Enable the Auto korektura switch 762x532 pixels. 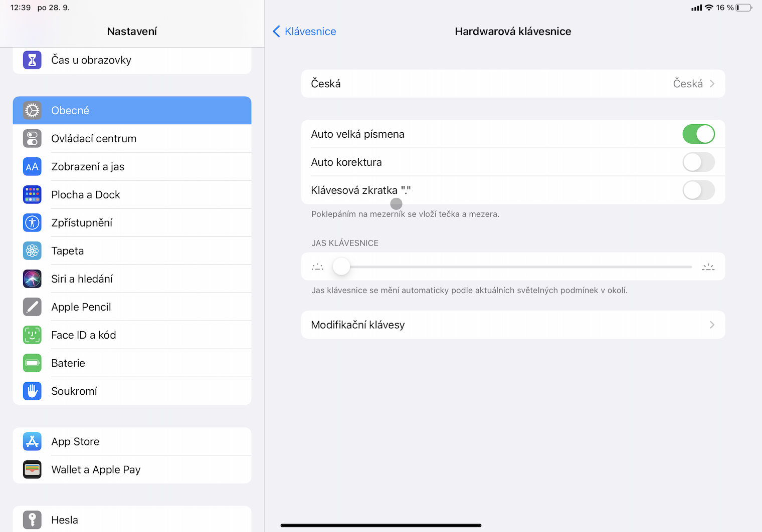coord(698,162)
